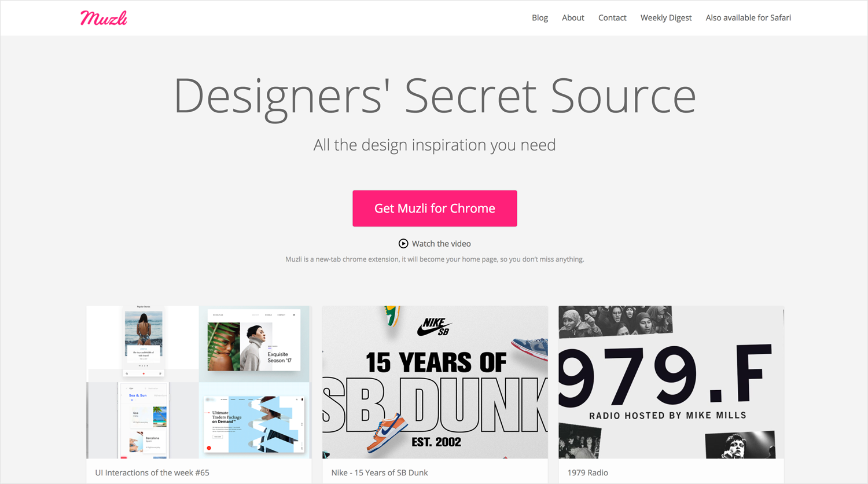Click Get Muzli for Chrome button
Image resolution: width=868 pixels, height=484 pixels.
click(x=435, y=208)
